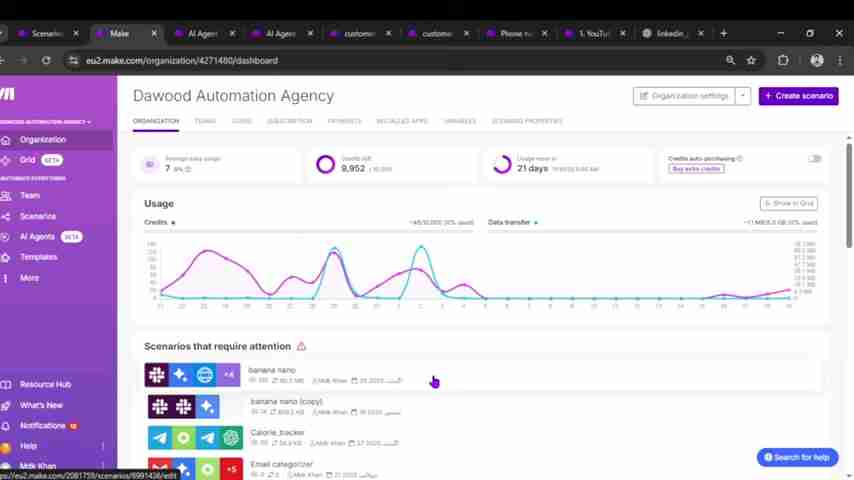This screenshot has height=480, width=854.
Task: Click the site information icon in the address bar
Action: click(x=73, y=60)
